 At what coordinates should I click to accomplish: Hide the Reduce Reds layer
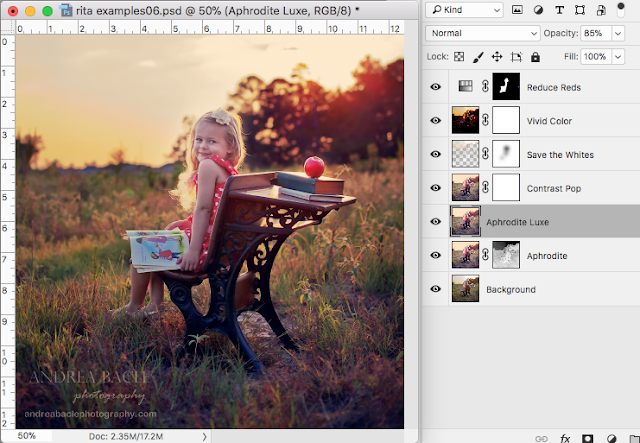pyautogui.click(x=436, y=87)
